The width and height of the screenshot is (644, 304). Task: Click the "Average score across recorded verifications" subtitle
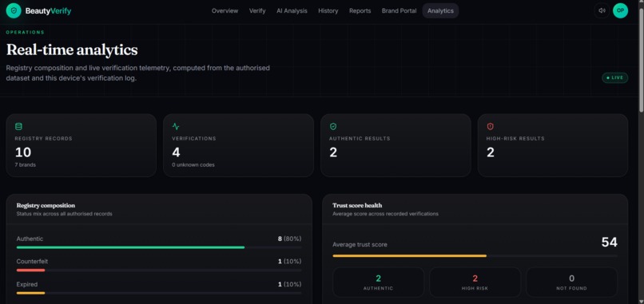click(385, 214)
